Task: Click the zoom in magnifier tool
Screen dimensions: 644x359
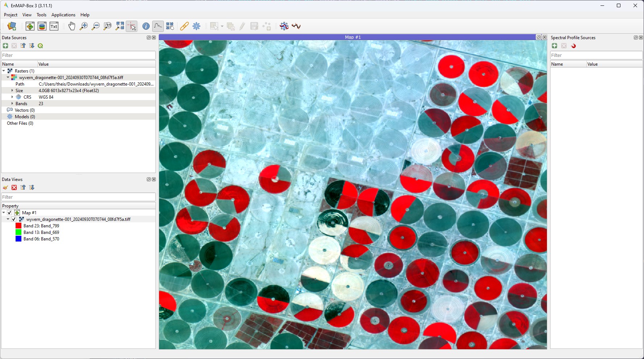Action: (x=84, y=26)
